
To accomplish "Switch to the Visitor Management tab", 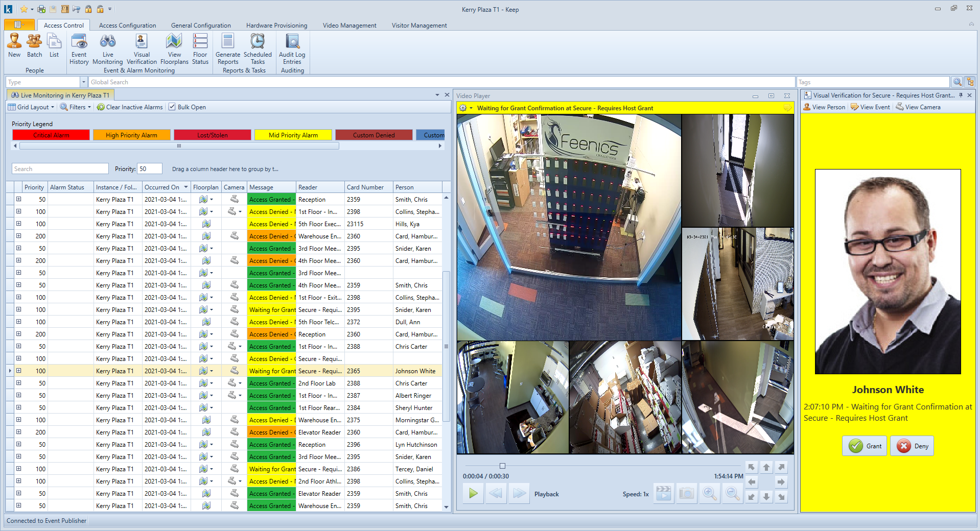I will coord(418,25).
